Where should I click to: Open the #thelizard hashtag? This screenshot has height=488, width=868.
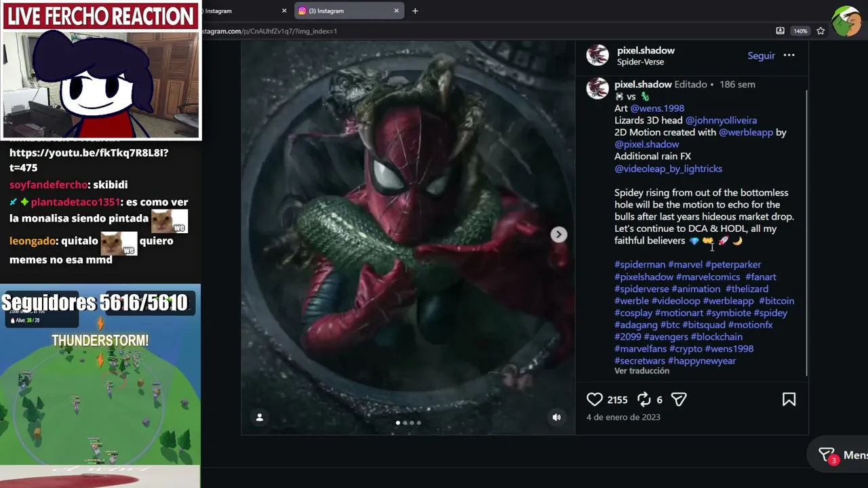(747, 289)
